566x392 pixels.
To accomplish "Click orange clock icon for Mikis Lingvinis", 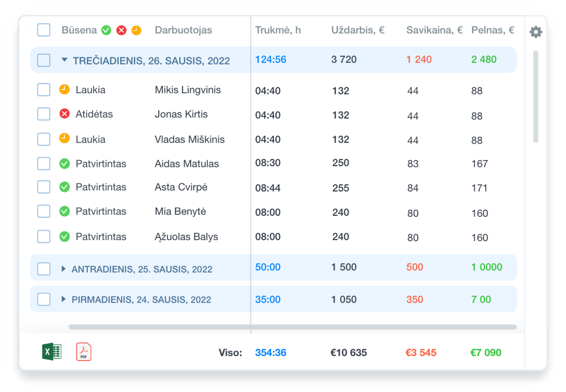I will click(65, 89).
